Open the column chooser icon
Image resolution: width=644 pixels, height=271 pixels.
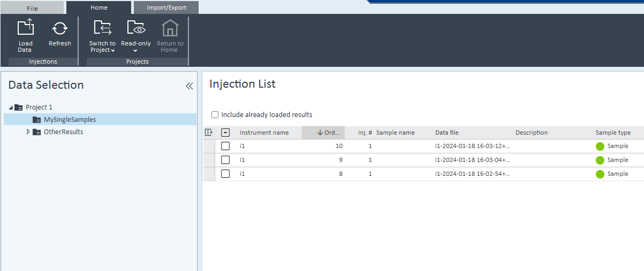point(209,133)
